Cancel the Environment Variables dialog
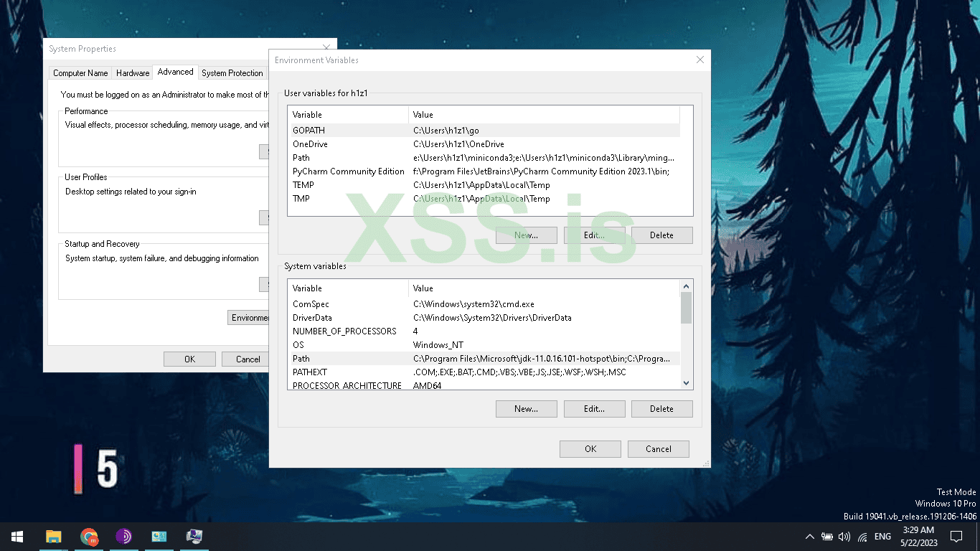Viewport: 980px width, 551px height. (x=659, y=449)
